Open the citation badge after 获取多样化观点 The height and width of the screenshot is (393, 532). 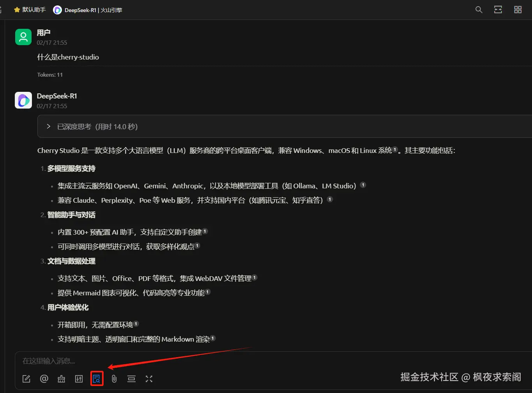point(197,246)
